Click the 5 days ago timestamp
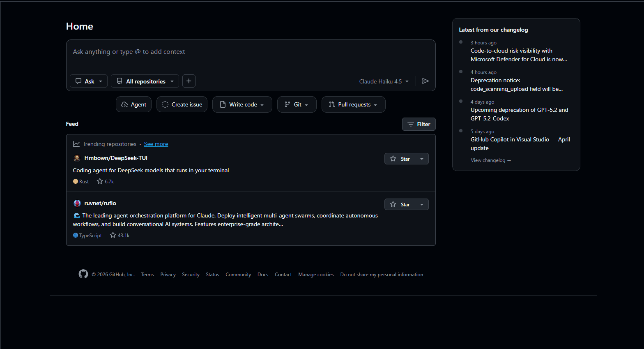The width and height of the screenshot is (644, 349). [482, 132]
